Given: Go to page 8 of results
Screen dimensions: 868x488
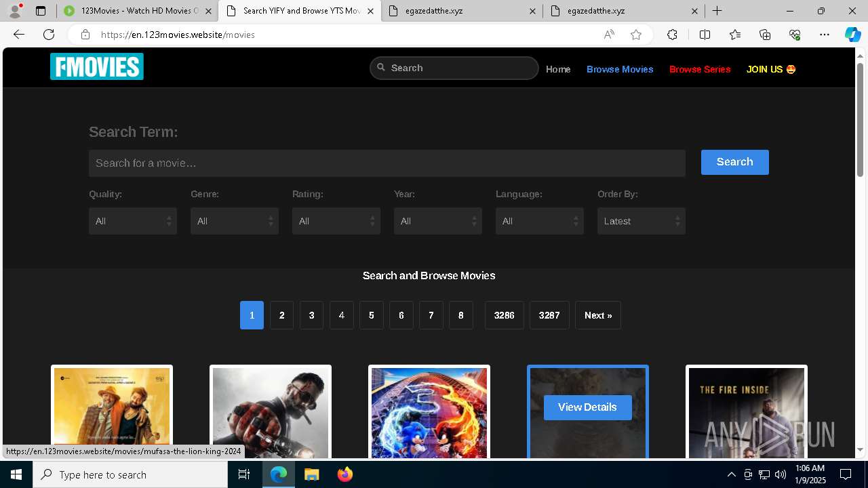Looking at the screenshot, I should 460,315.
